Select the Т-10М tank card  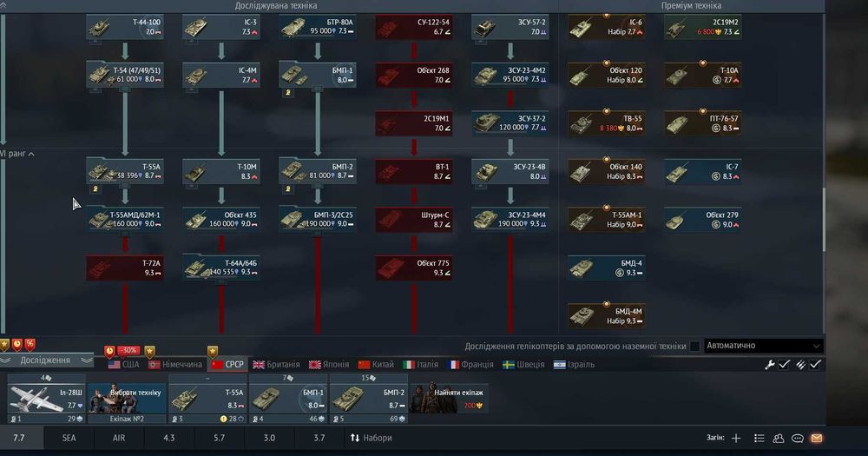tap(221, 171)
